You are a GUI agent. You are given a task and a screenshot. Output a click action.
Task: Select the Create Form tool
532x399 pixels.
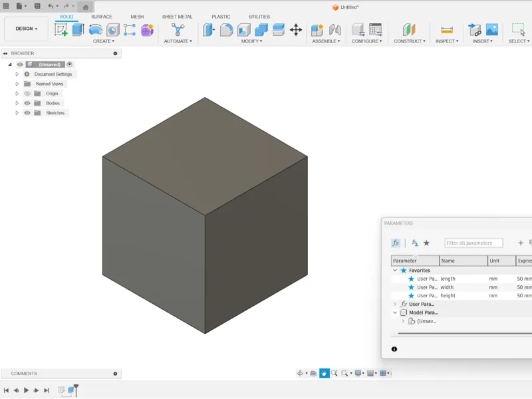point(147,30)
